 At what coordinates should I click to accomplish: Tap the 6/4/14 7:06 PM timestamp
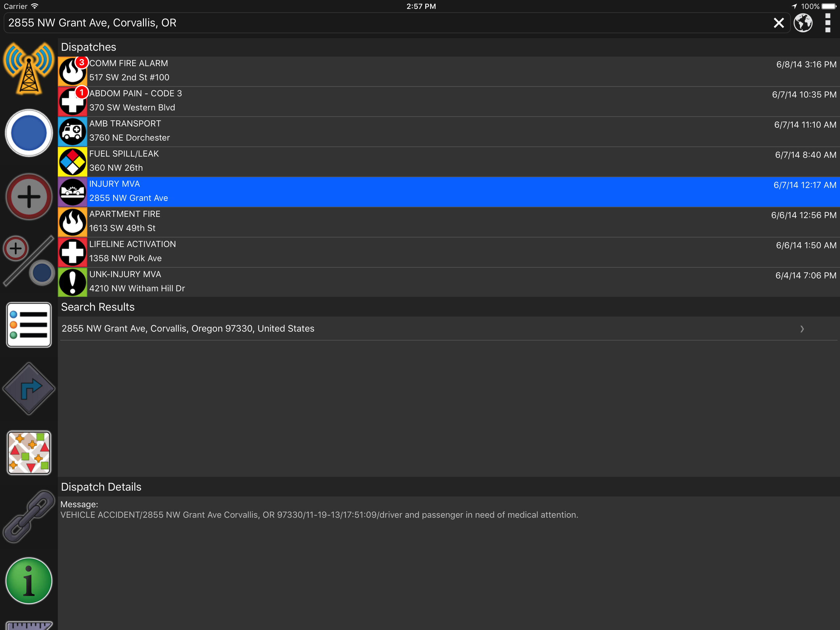click(x=806, y=276)
